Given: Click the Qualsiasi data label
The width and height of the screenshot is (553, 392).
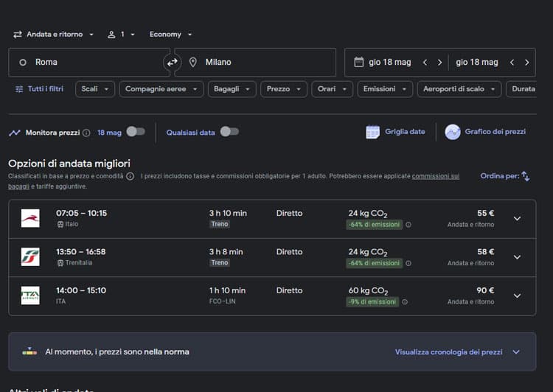Looking at the screenshot, I should pyautogui.click(x=190, y=133).
